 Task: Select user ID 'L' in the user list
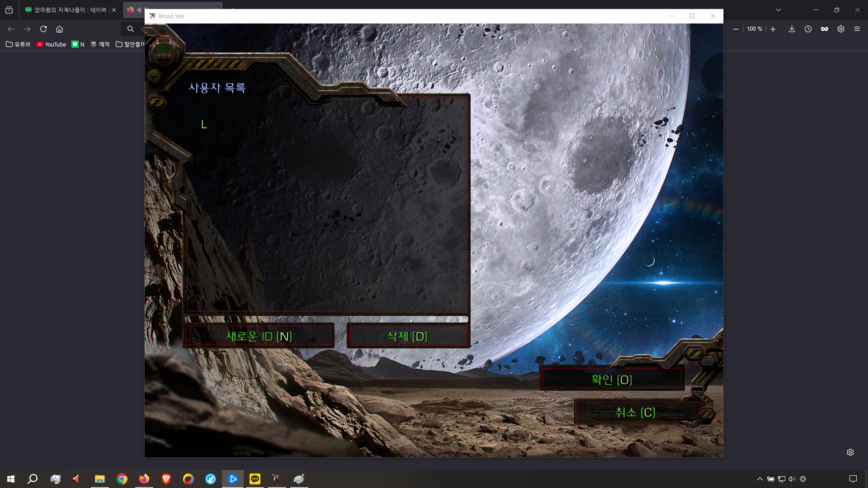tap(204, 124)
